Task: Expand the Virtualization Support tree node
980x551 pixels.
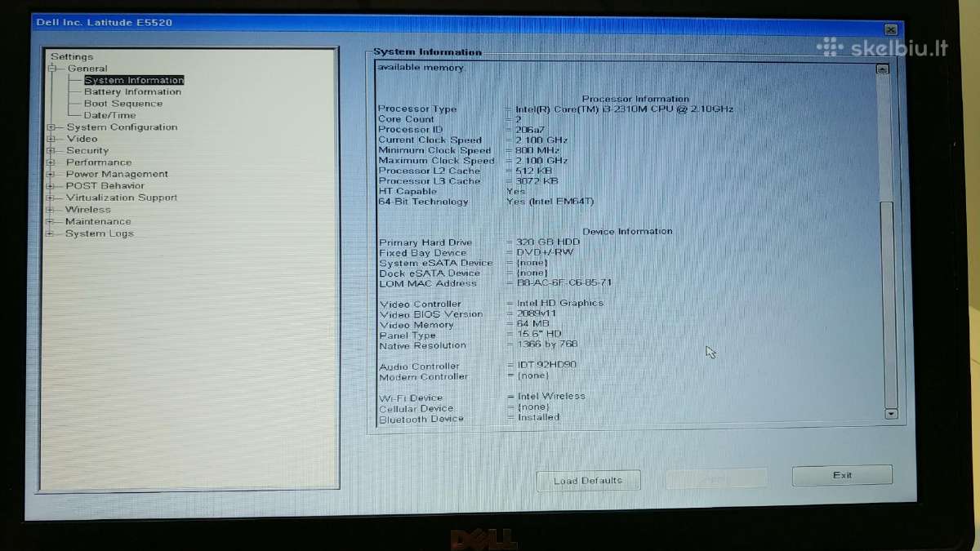Action: pyautogui.click(x=51, y=198)
